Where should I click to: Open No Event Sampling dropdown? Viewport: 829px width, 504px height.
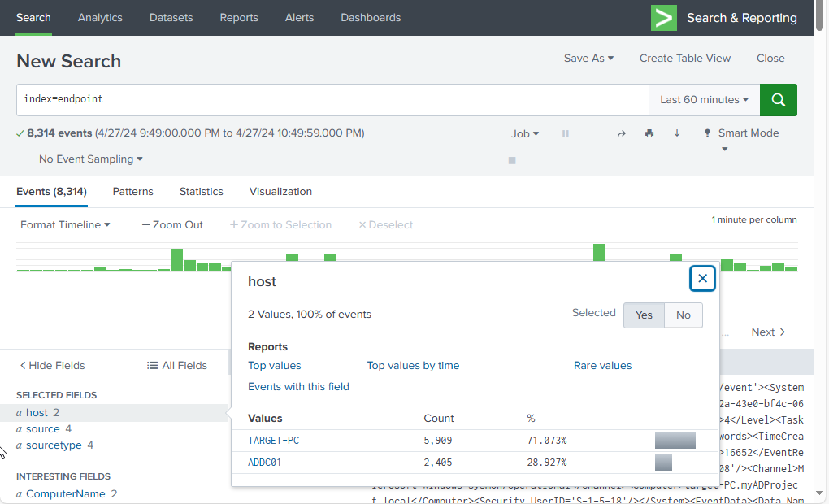tap(90, 159)
